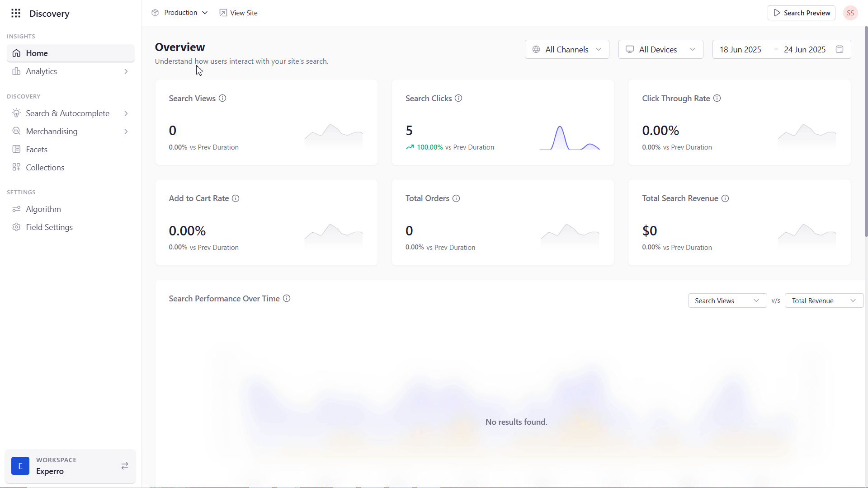The height and width of the screenshot is (488, 868).
Task: Click the Total Search Revenue info icon
Action: (x=725, y=198)
